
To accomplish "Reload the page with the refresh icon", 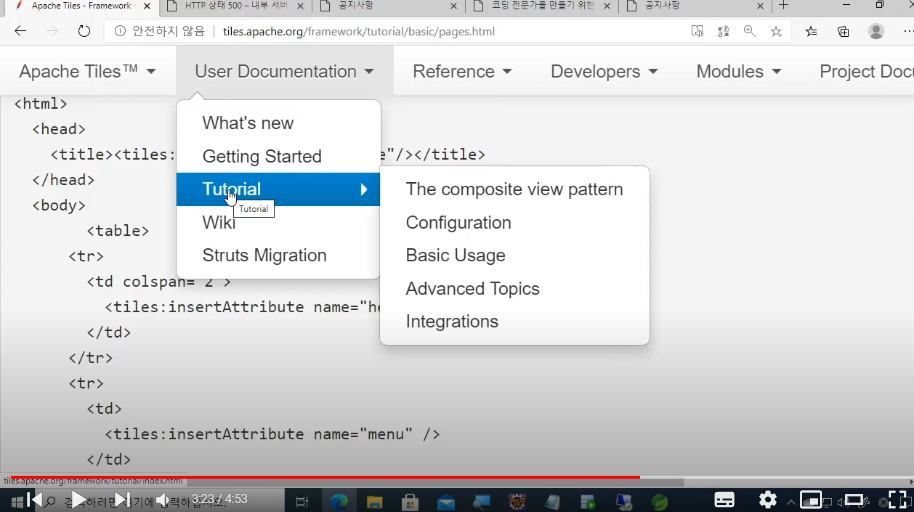I will pos(84,31).
